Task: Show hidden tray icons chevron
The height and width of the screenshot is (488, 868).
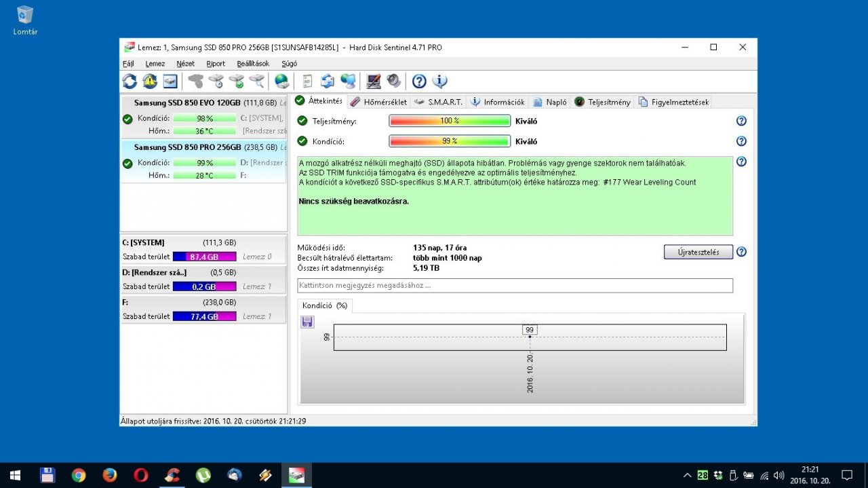Action: pyautogui.click(x=688, y=475)
